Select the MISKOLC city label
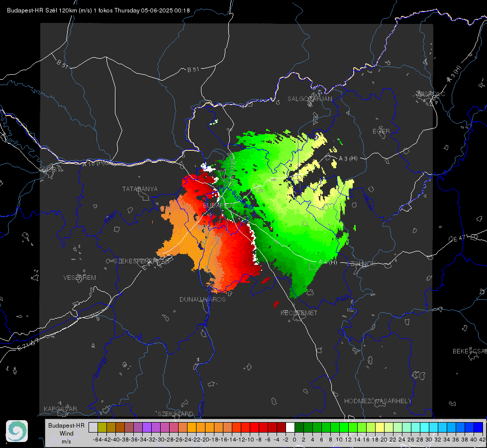Screen dimensions: 487x448 (x=431, y=94)
